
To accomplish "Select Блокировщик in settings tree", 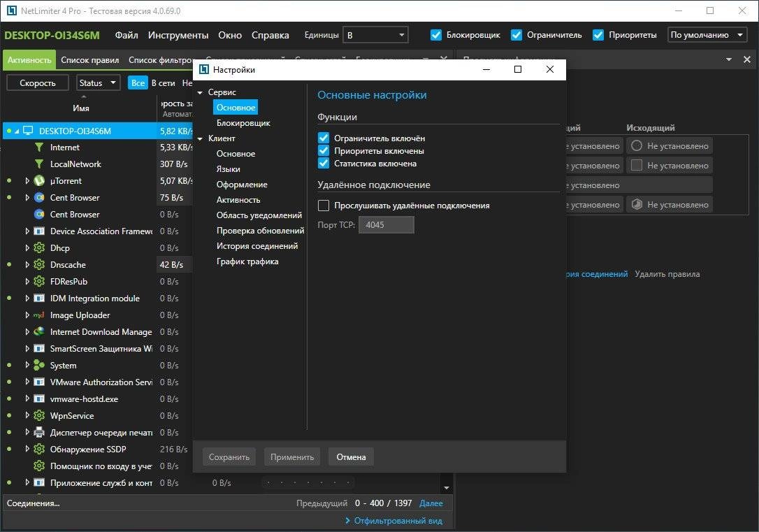I will click(x=243, y=123).
